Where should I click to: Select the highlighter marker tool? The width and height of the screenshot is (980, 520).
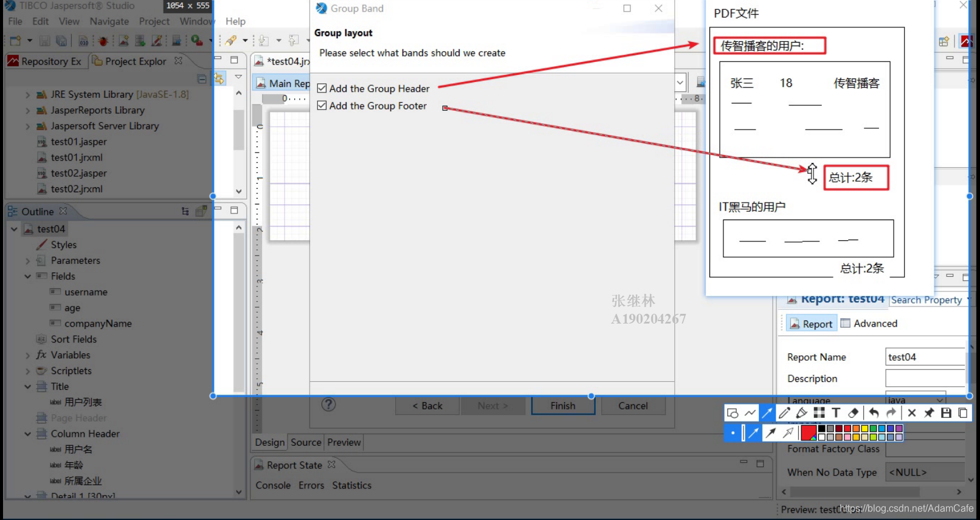pos(802,413)
